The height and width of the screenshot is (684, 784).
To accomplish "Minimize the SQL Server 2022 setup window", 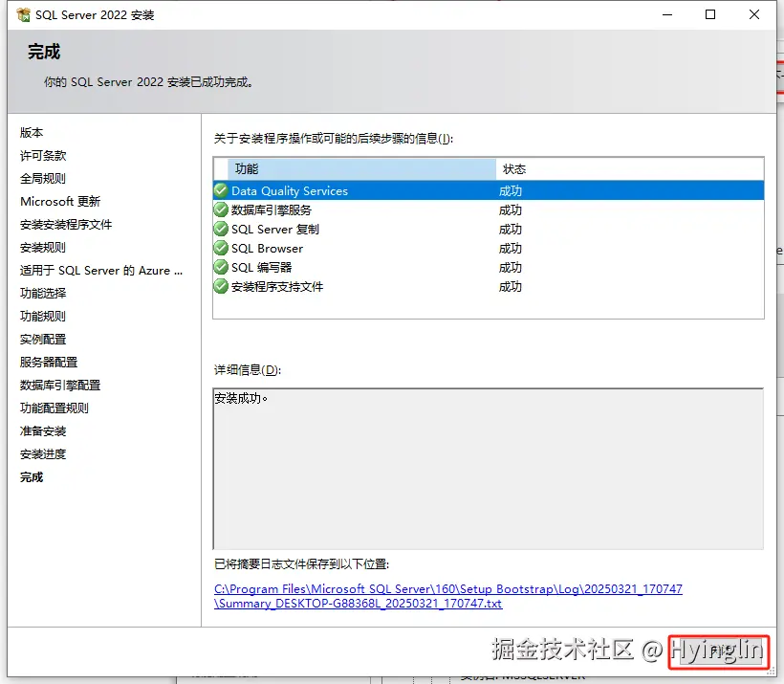I will click(x=667, y=14).
